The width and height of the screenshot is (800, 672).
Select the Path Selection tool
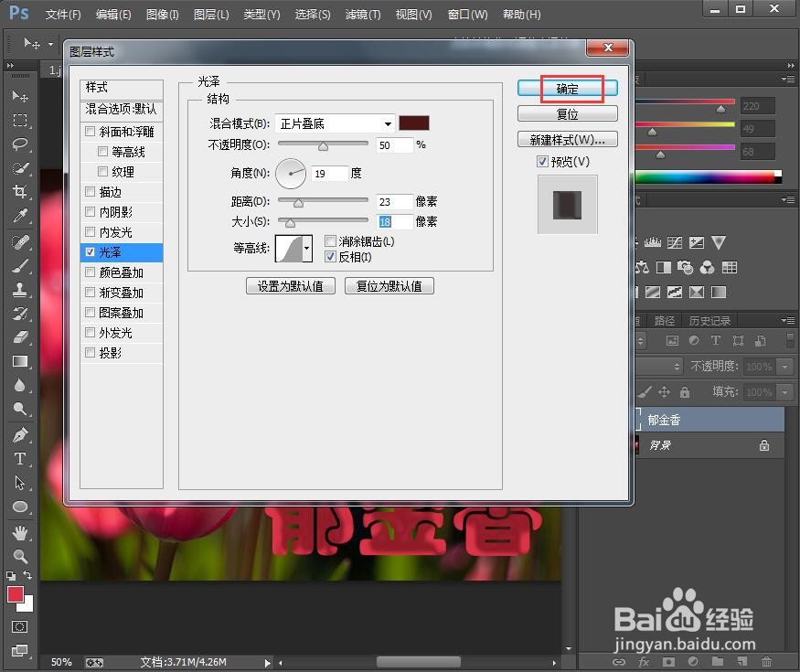[20, 482]
